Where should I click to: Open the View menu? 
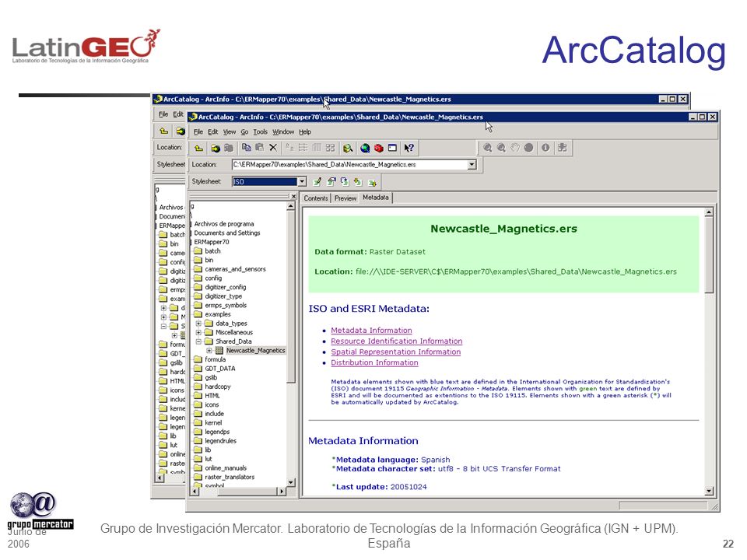(x=230, y=132)
